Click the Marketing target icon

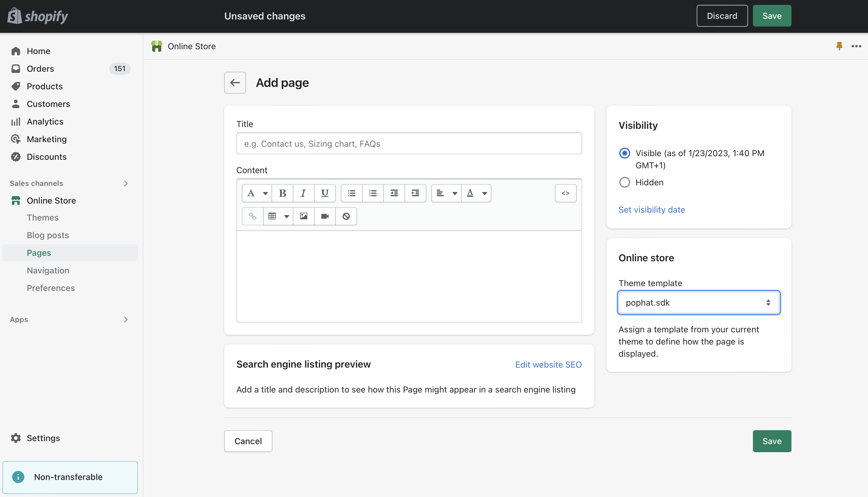pyautogui.click(x=16, y=139)
